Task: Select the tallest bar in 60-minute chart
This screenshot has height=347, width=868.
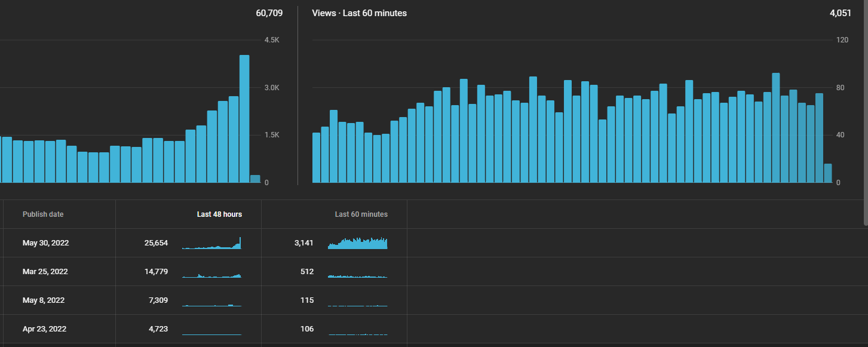Action: pyautogui.click(x=776, y=128)
